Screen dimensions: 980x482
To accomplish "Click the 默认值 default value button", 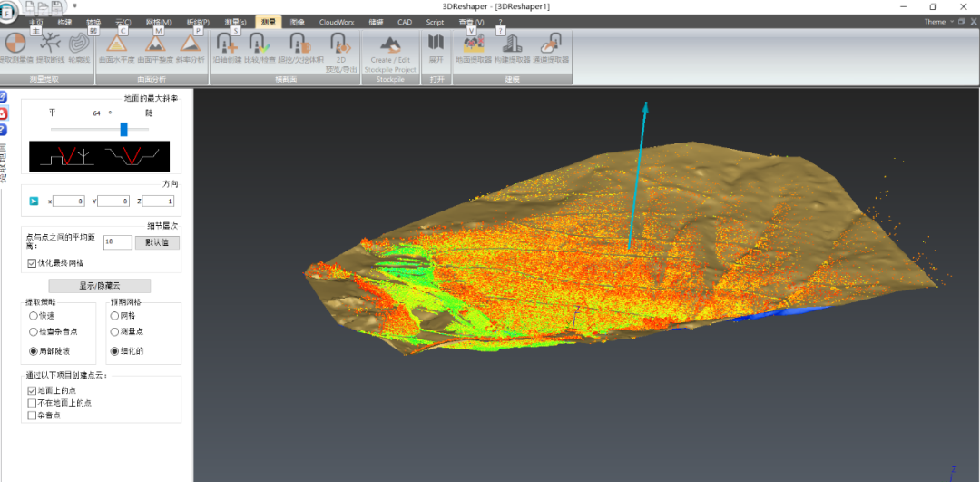I will (x=158, y=242).
